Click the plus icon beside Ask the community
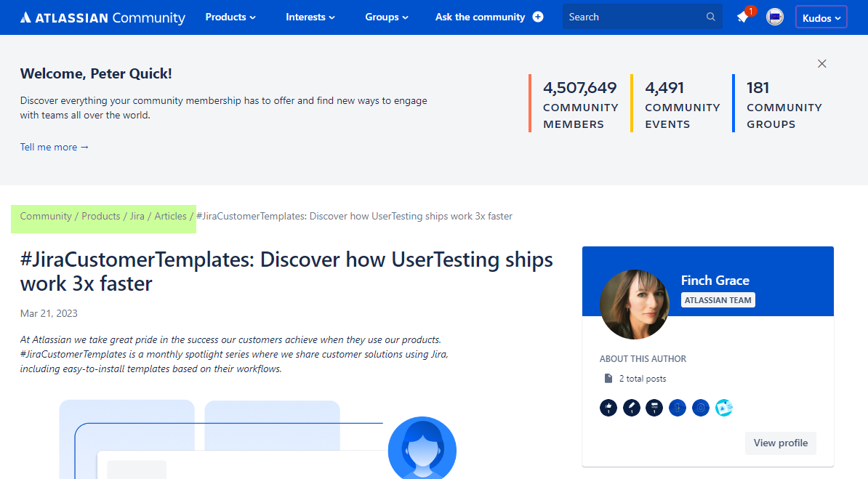 (537, 17)
